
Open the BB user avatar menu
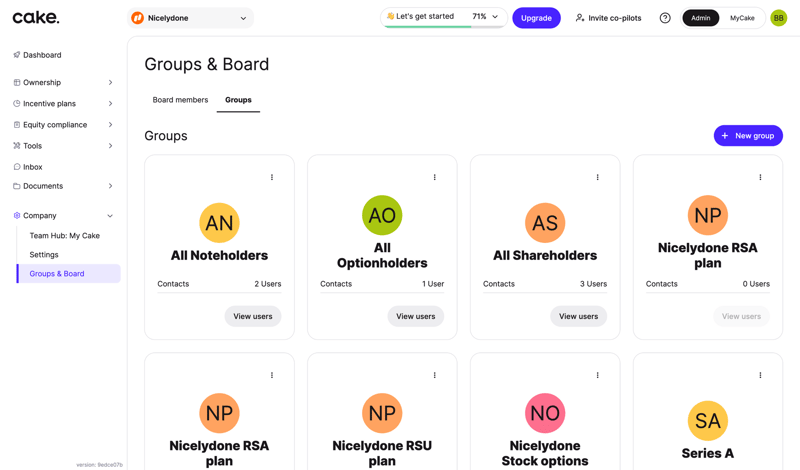[x=778, y=18]
